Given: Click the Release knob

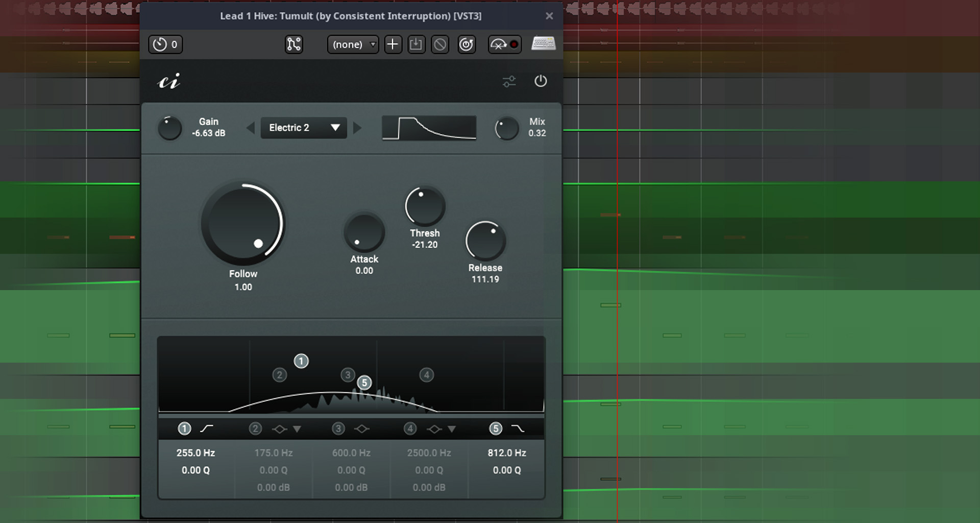Looking at the screenshot, I should click(485, 241).
